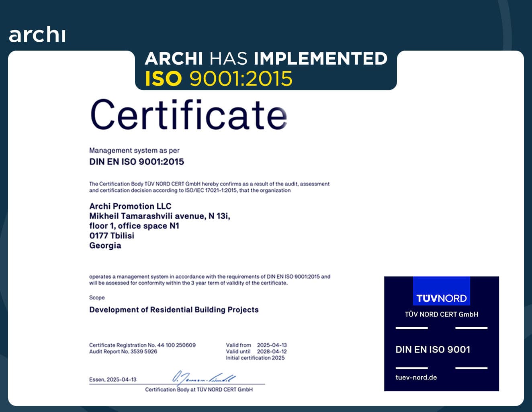Click the "Archi Promotion LLC" company name

pos(130,206)
